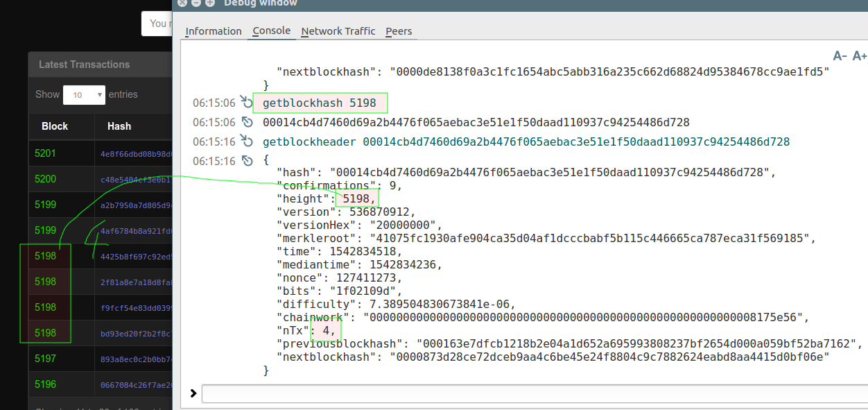Decrease console font size with A-
The image size is (868, 410).
(840, 56)
